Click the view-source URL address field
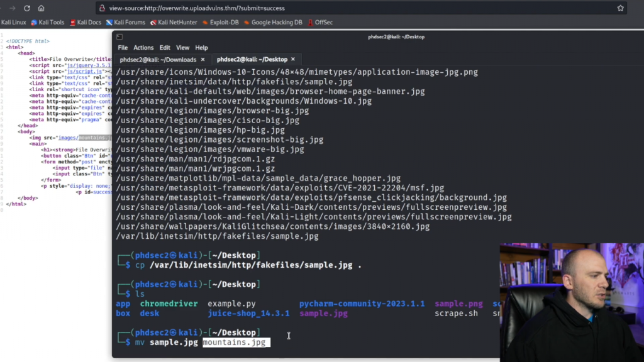Viewport: 644px width, 362px height. pyautogui.click(x=362, y=8)
